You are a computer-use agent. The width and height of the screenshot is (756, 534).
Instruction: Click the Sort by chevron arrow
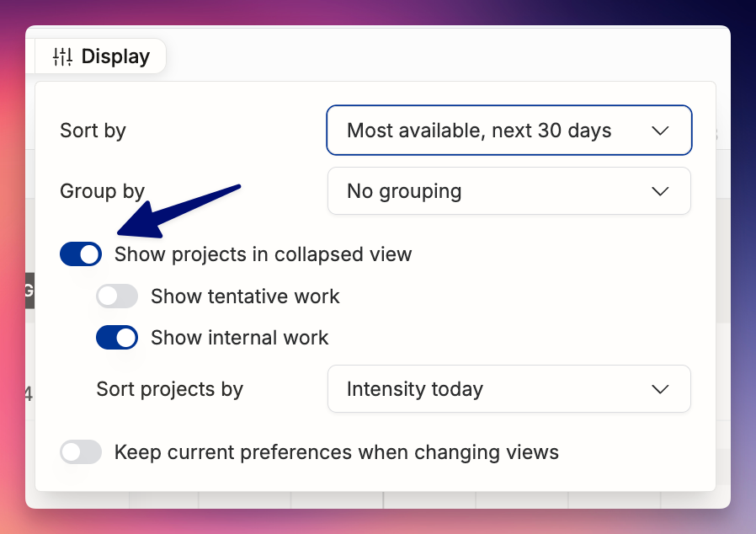coord(659,131)
